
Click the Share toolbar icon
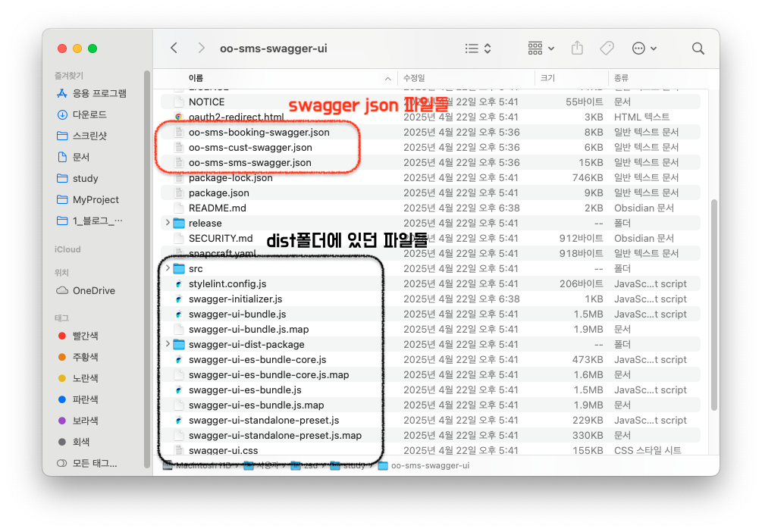577,48
